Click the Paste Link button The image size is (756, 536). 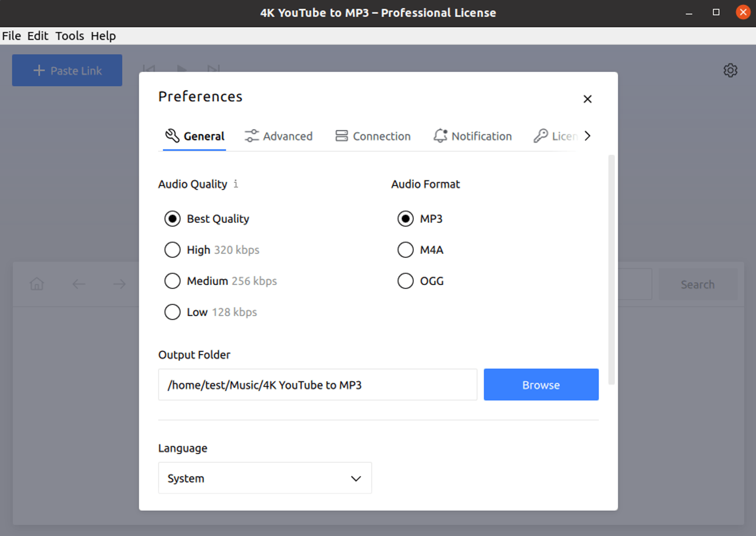tap(67, 70)
